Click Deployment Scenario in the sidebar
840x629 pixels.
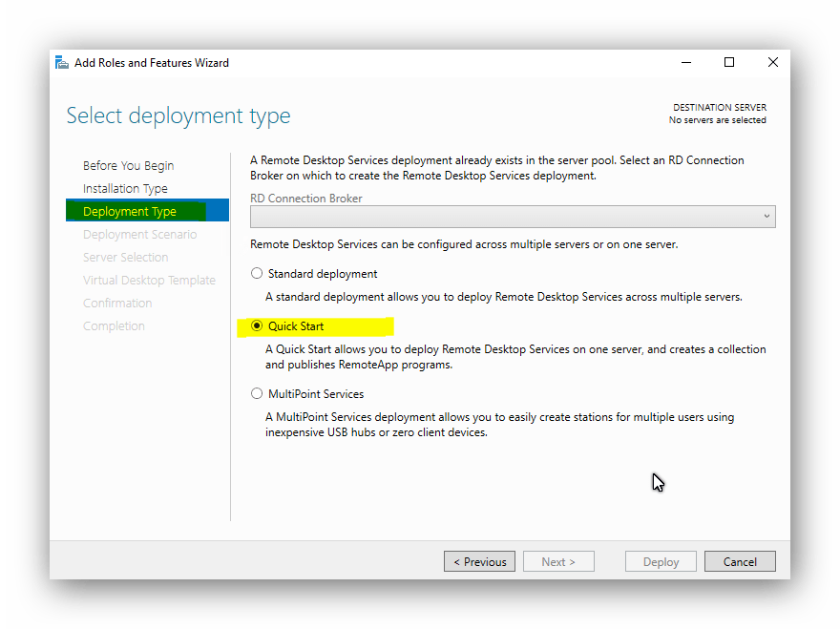coord(139,235)
